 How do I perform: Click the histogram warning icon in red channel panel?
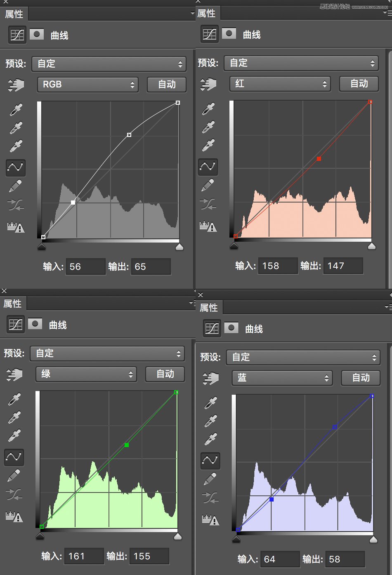point(208,226)
